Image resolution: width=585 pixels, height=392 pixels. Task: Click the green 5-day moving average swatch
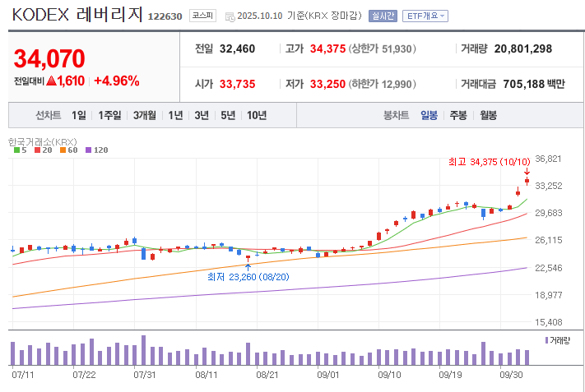tap(16, 150)
